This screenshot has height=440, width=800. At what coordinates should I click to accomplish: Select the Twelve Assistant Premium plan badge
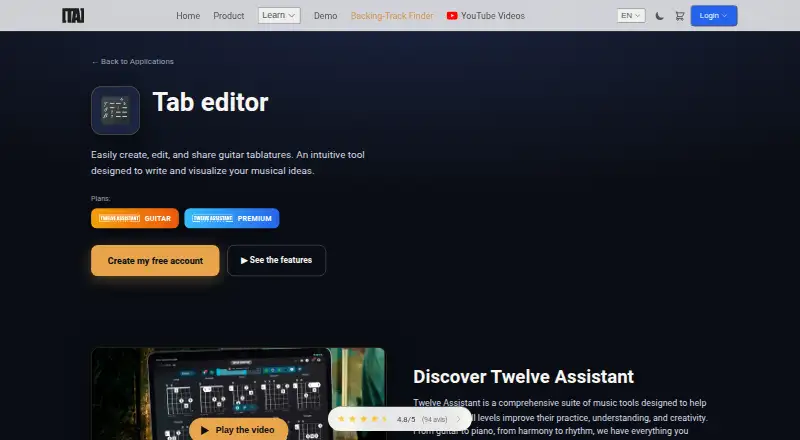coord(232,218)
